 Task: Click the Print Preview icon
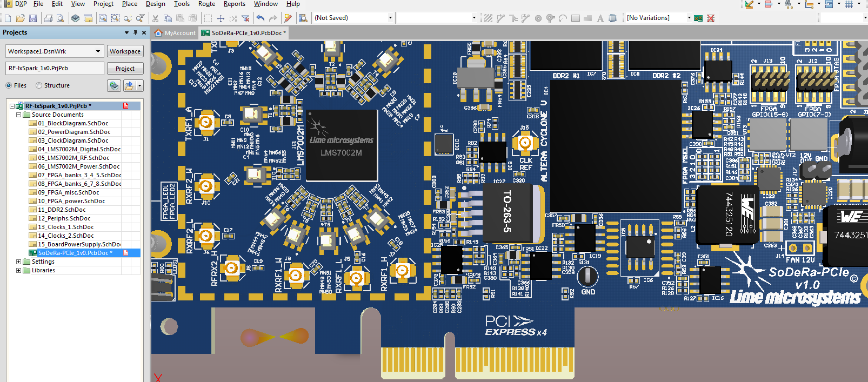pyautogui.click(x=61, y=18)
